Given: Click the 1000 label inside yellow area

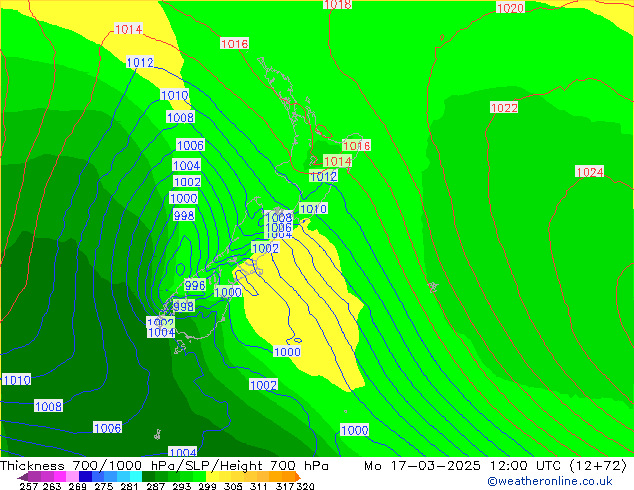Looking at the screenshot, I should pyautogui.click(x=287, y=352).
